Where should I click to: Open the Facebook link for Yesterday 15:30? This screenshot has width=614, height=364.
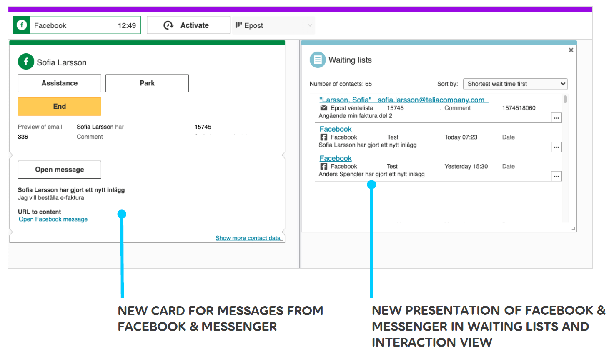(336, 158)
